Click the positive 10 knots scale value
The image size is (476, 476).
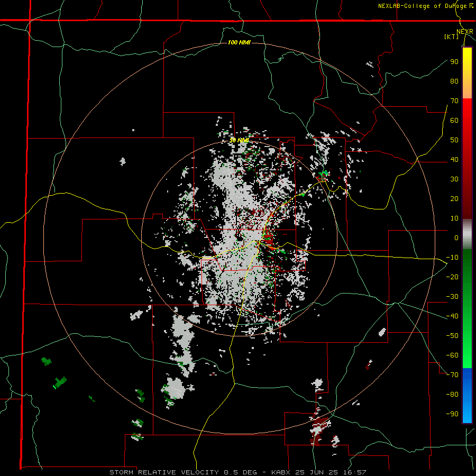tap(454, 218)
